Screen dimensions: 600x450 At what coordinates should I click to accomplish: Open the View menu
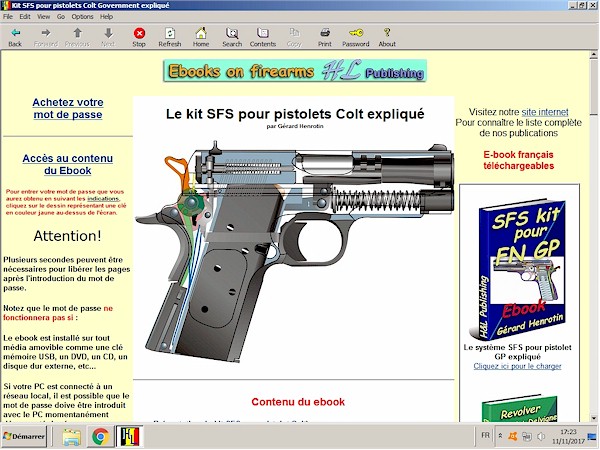[44, 16]
